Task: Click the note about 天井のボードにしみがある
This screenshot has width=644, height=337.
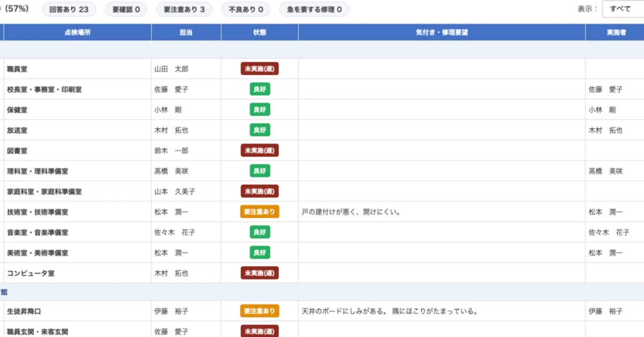Action: click(390, 311)
